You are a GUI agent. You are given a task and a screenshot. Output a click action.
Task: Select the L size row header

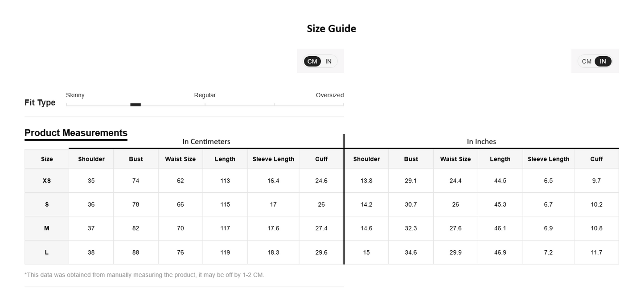tap(47, 252)
